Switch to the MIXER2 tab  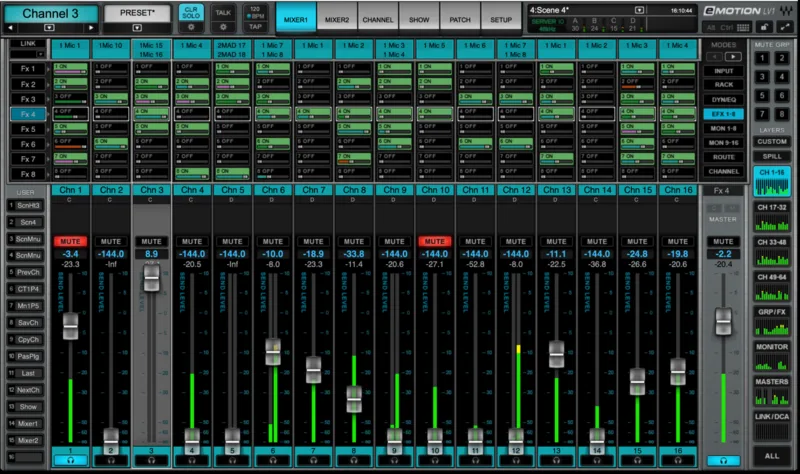337,20
